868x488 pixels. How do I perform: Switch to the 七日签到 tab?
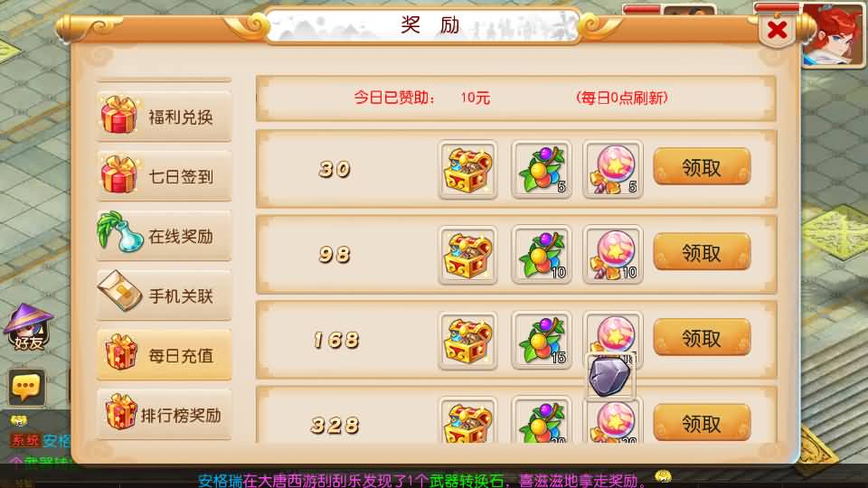click(x=164, y=176)
